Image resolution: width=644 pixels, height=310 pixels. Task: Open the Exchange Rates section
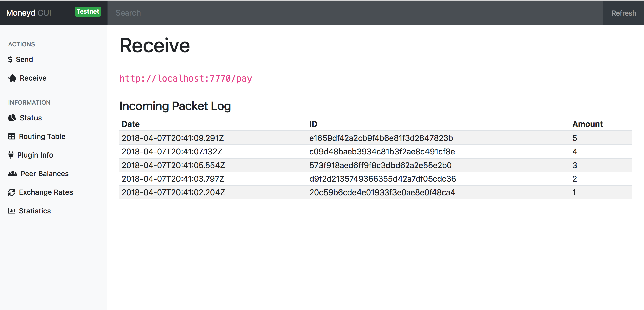[46, 192]
